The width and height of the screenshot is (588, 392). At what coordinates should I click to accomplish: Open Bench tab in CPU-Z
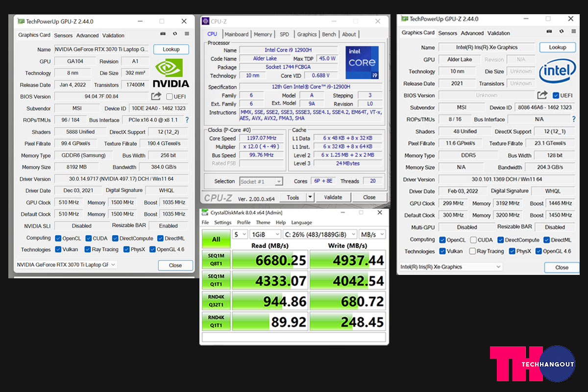pos(329,34)
